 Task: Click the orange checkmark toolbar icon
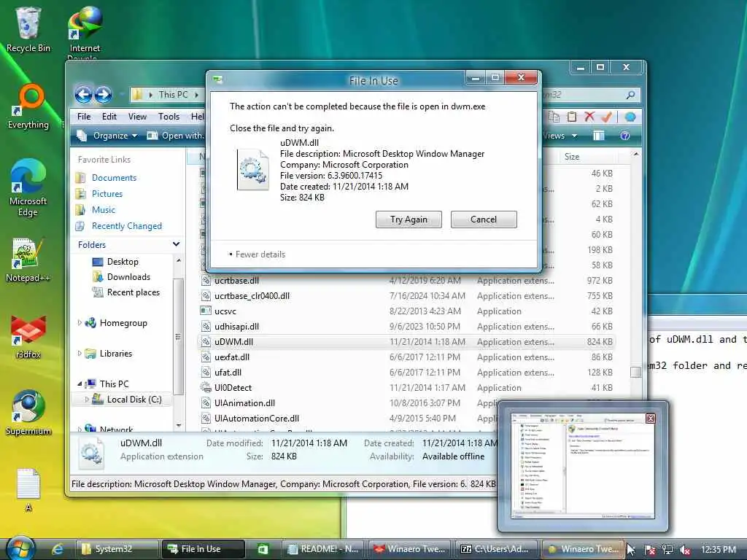coord(606,116)
